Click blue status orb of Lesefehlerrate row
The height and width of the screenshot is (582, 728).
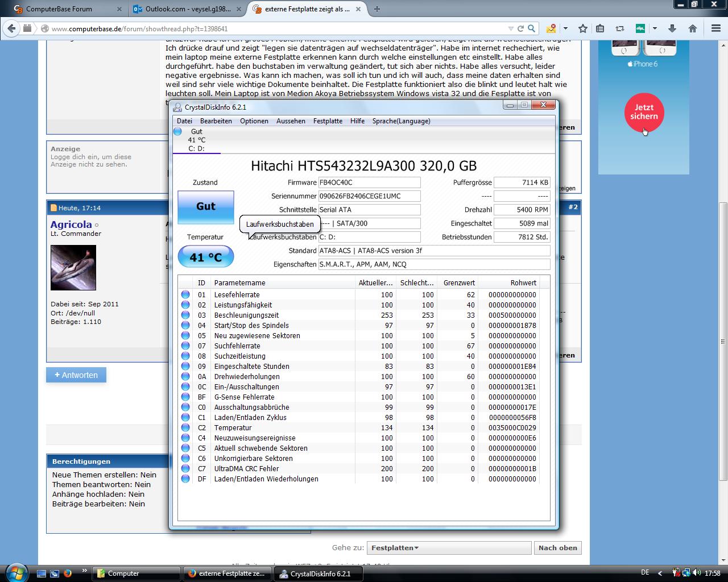point(185,294)
